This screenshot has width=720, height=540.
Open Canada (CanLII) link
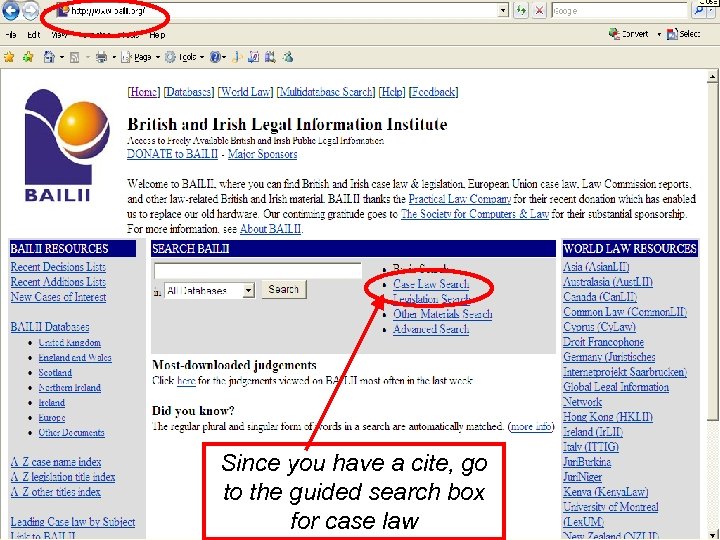click(x=600, y=297)
